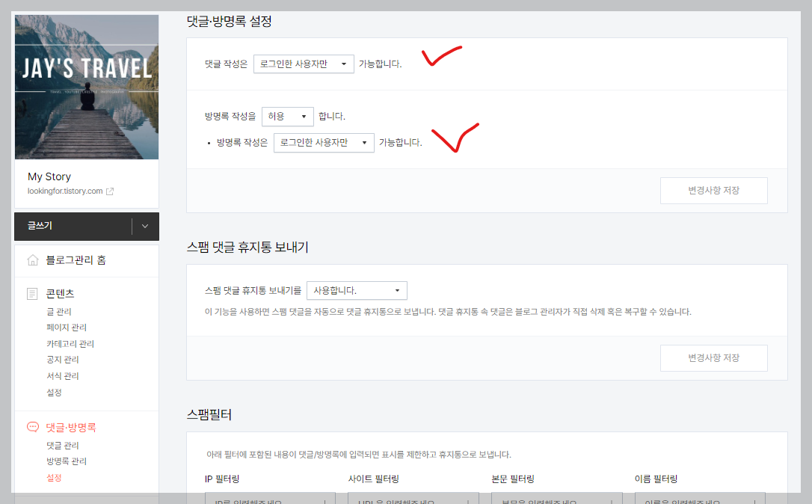This screenshot has width=812, height=504.
Task: Select the highlighted 설정 under 댓글·방명록
Action: pyautogui.click(x=55, y=478)
